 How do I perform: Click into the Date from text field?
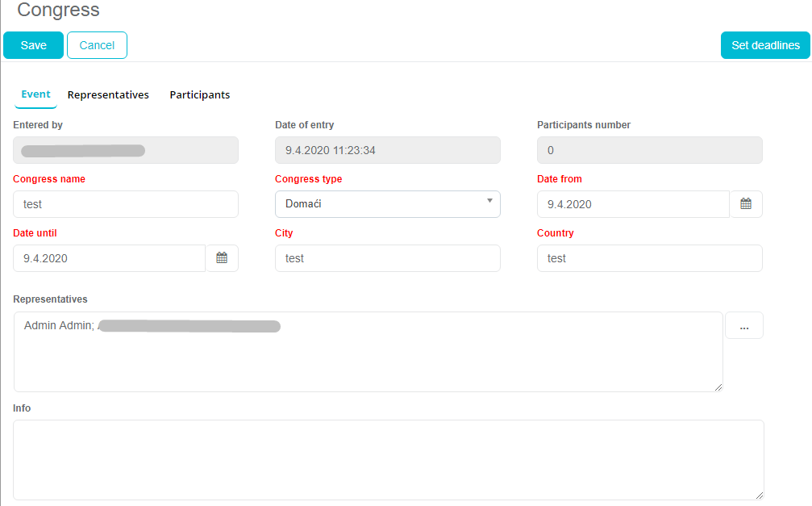633,204
